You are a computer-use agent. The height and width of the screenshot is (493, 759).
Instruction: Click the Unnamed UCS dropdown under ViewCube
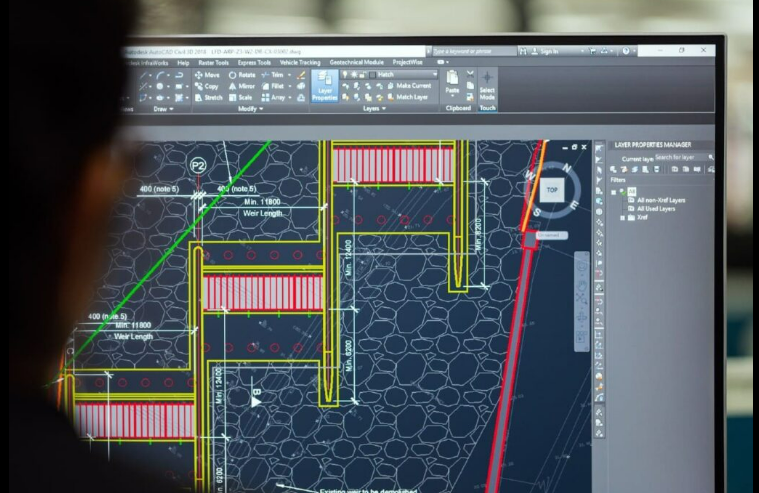[x=551, y=235]
